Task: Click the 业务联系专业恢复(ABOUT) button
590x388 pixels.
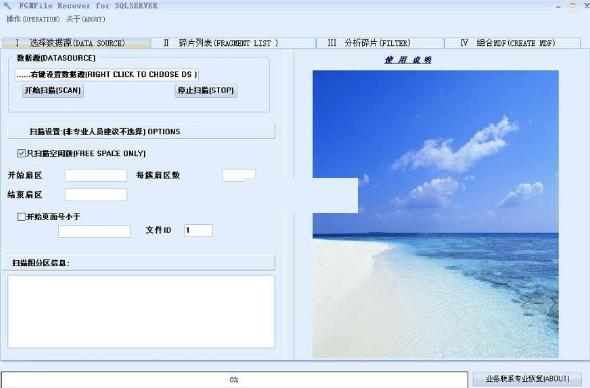Action: pos(527,379)
